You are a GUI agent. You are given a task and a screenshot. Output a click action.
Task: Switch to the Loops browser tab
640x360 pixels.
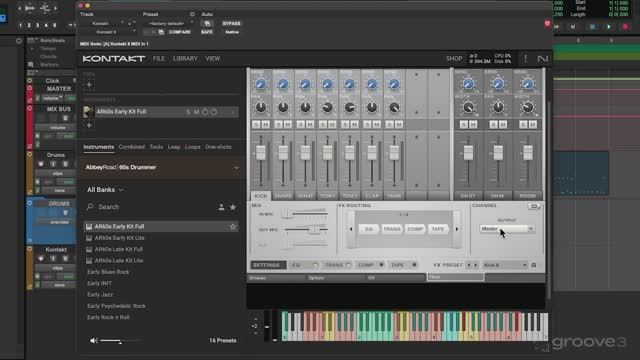[192, 147]
